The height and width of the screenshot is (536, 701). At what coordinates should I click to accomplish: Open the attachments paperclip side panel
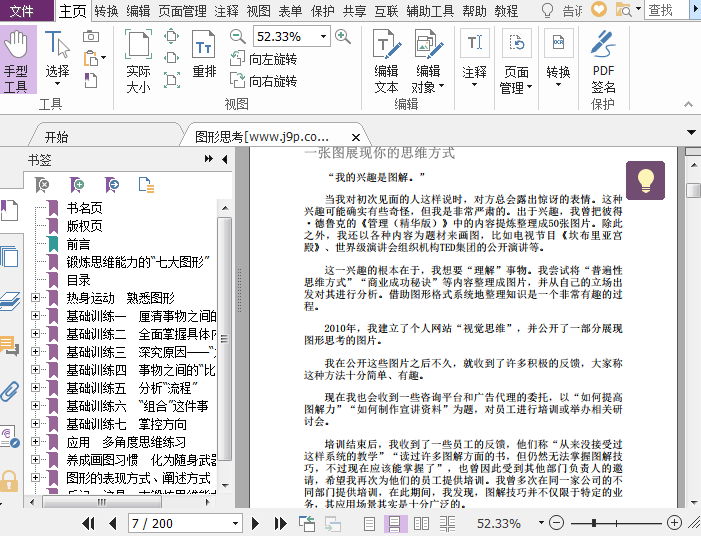point(10,392)
